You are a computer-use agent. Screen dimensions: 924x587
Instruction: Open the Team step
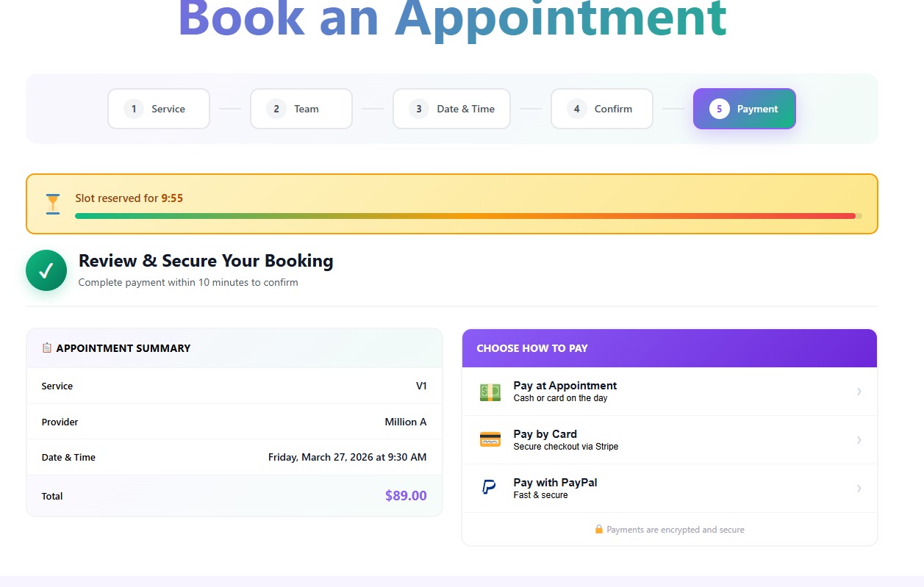[301, 108]
